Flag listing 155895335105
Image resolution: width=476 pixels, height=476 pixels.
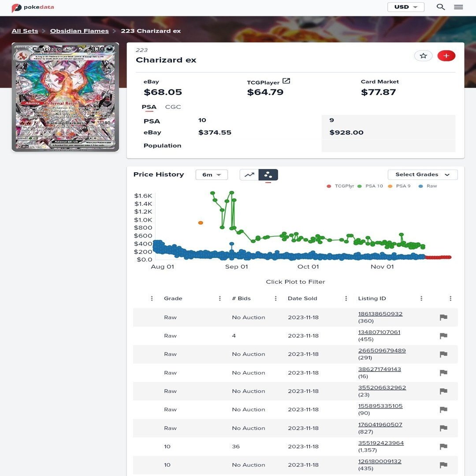[x=443, y=409]
